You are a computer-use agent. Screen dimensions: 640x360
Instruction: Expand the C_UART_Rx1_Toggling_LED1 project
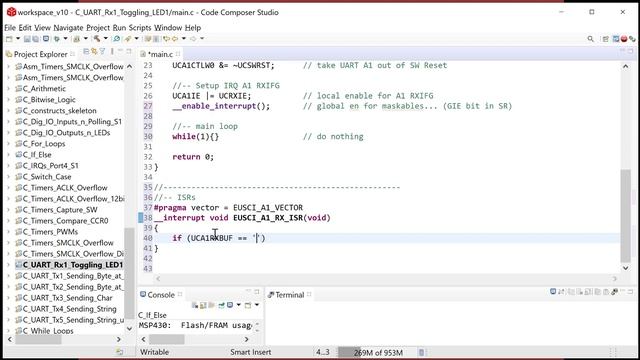[x=9, y=265]
